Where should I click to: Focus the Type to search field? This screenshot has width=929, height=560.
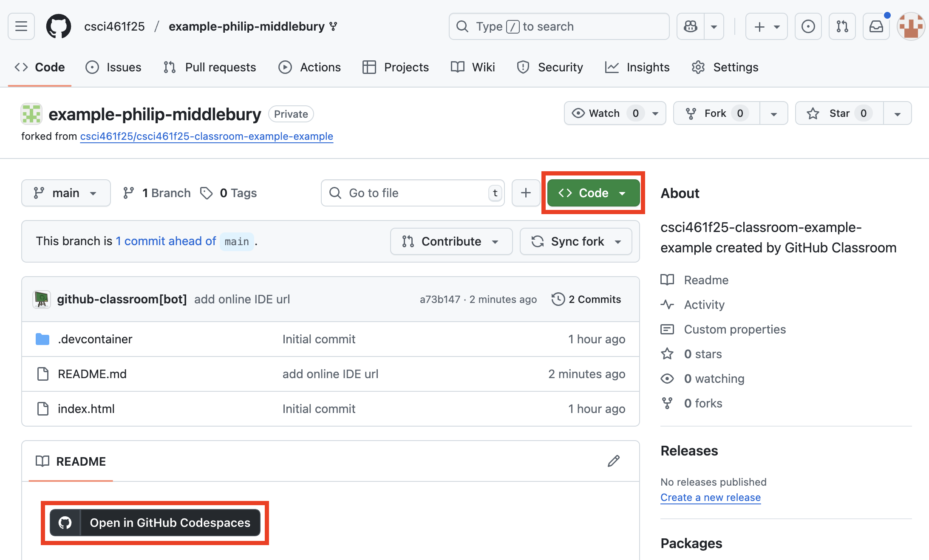559,26
